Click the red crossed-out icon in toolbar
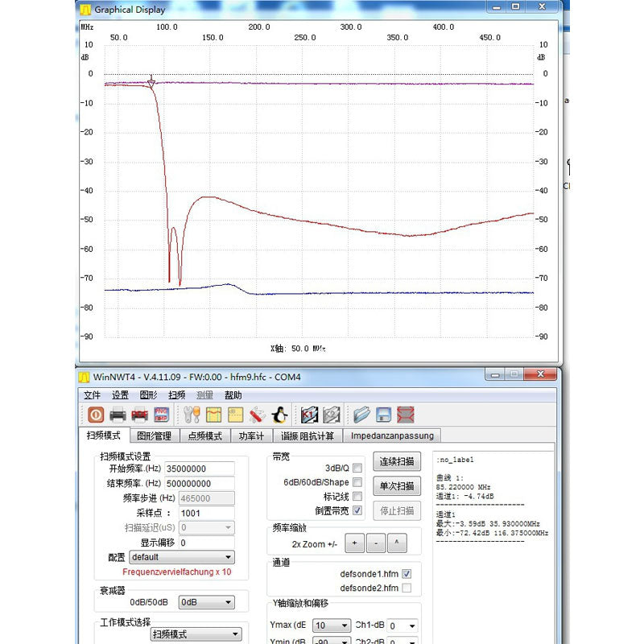The width and height of the screenshot is (644, 644). [406, 415]
